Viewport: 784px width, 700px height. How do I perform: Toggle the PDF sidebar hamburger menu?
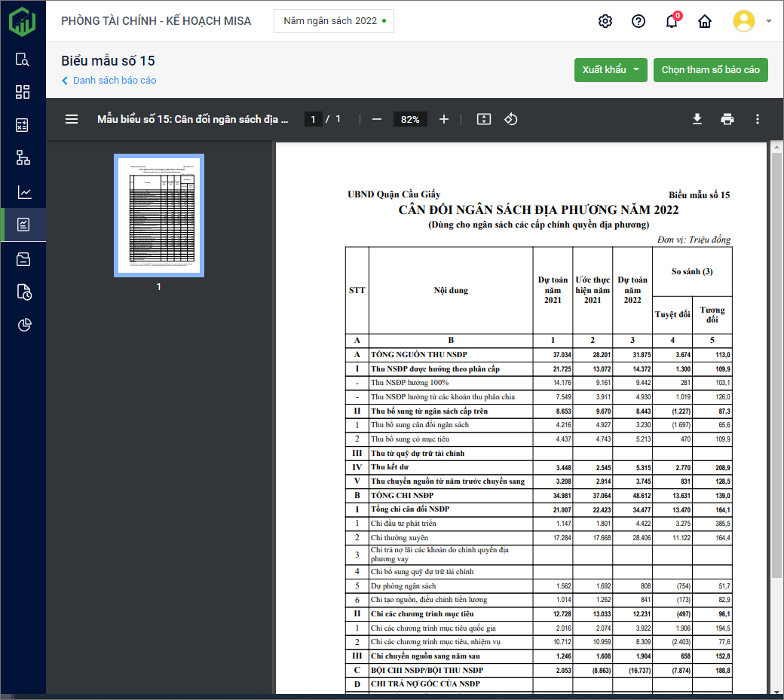pos(72,119)
